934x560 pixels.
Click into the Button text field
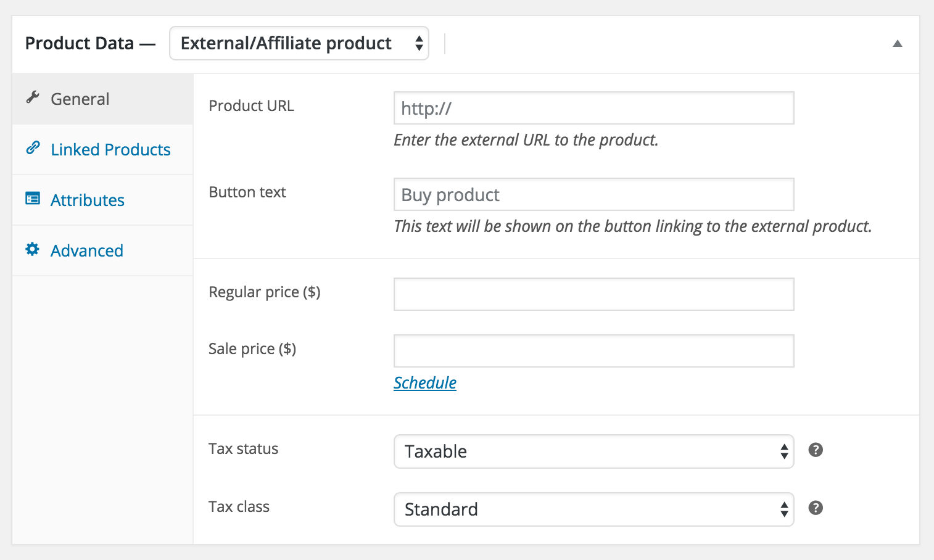(x=593, y=195)
